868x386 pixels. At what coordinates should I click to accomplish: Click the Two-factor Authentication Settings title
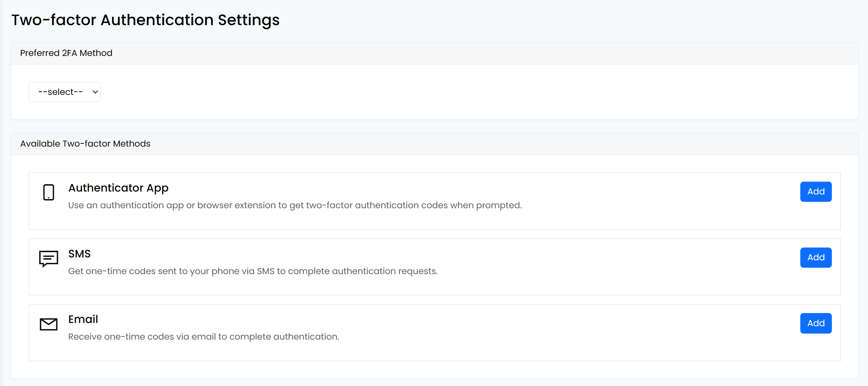[x=145, y=20]
